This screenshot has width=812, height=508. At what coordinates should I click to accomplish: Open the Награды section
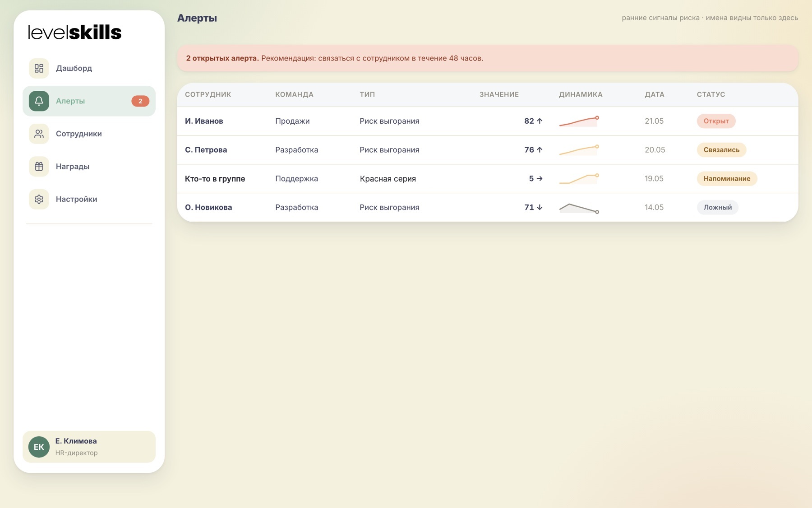tap(89, 167)
